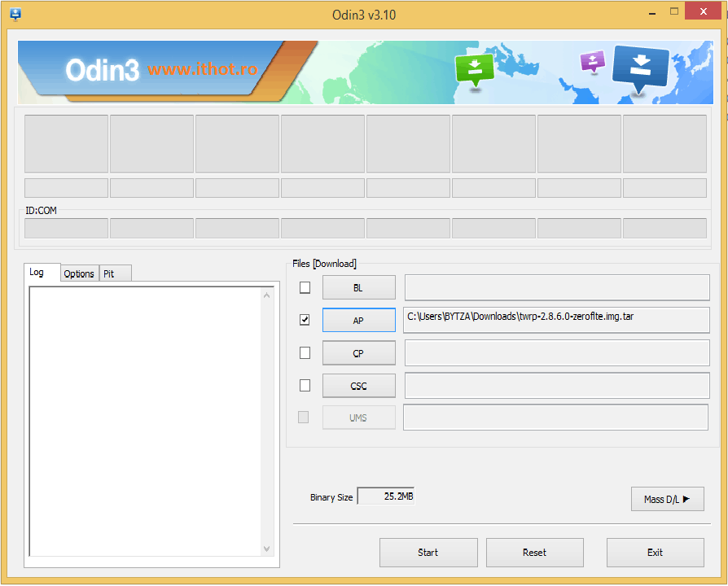The height and width of the screenshot is (586, 728).
Task: Toggle the CSC file checkbox
Action: 305,385
